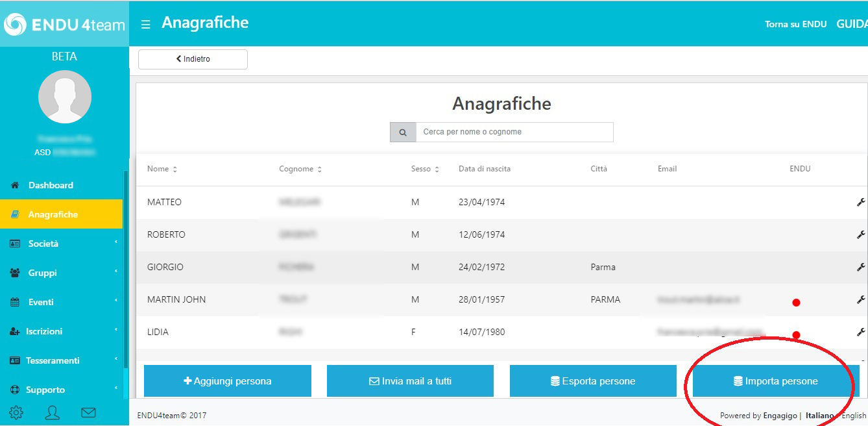Image resolution: width=868 pixels, height=426 pixels.
Task: Edit LIDIA row with wrench icon
Action: pos(861,332)
